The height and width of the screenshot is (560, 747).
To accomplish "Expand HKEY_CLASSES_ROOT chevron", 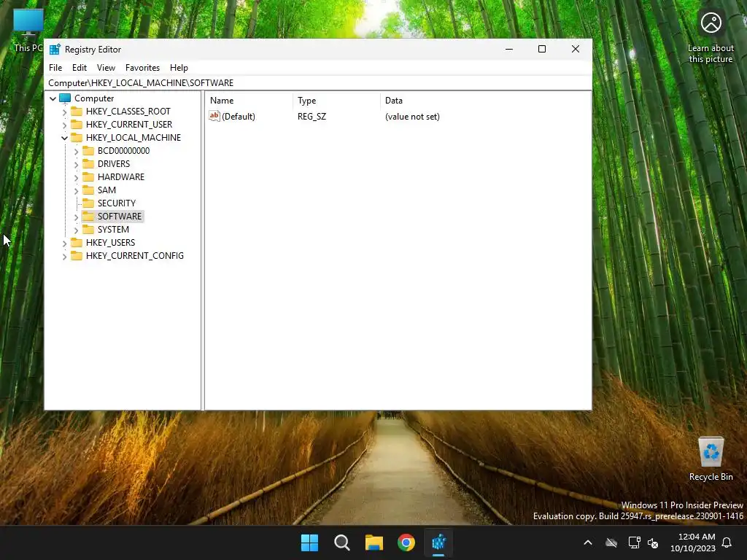I will (x=64, y=112).
